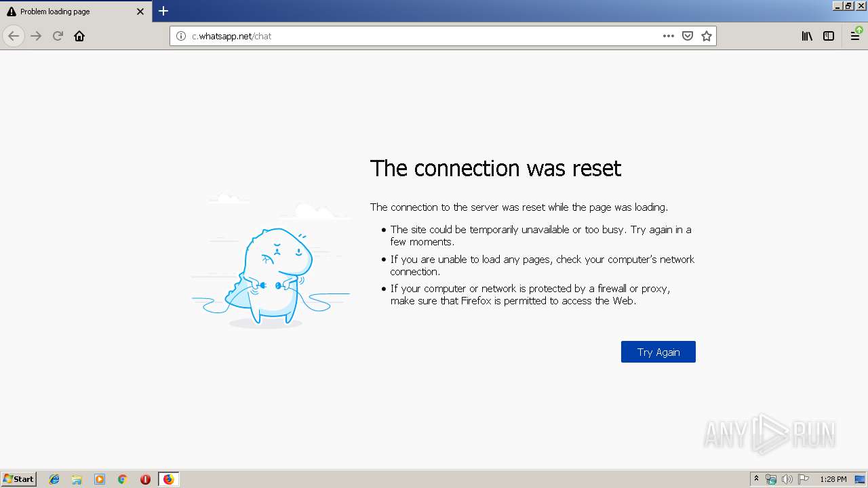Open the Library menu

click(x=807, y=36)
